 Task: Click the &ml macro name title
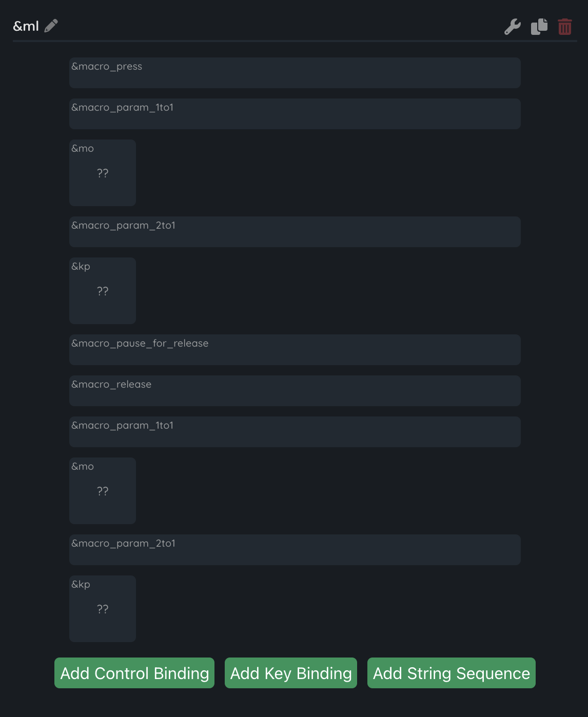click(26, 26)
